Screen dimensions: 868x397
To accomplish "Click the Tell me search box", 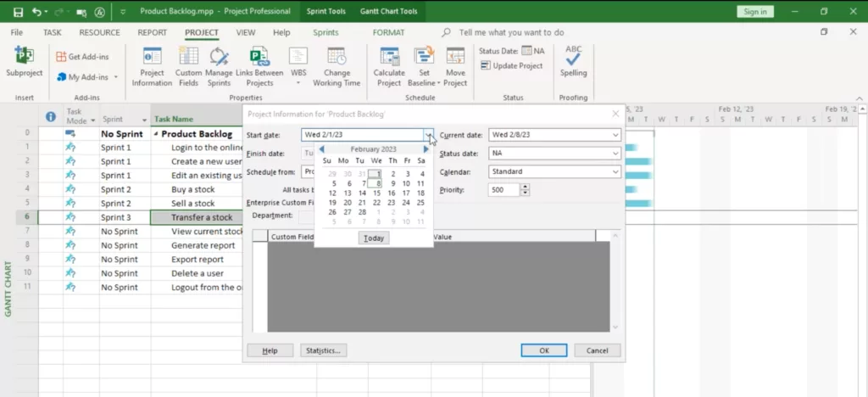I will pyautogui.click(x=511, y=33).
